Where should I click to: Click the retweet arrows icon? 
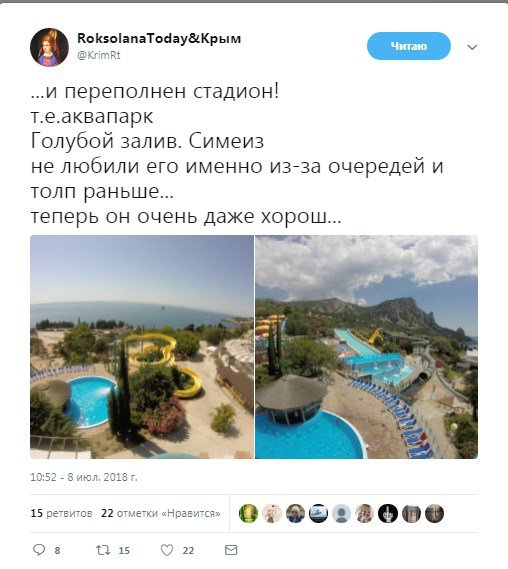point(103,550)
